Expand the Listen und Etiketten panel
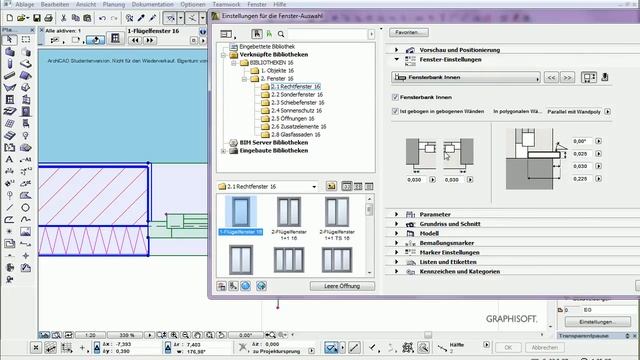Viewport: 640px width, 360px height. coord(396,262)
